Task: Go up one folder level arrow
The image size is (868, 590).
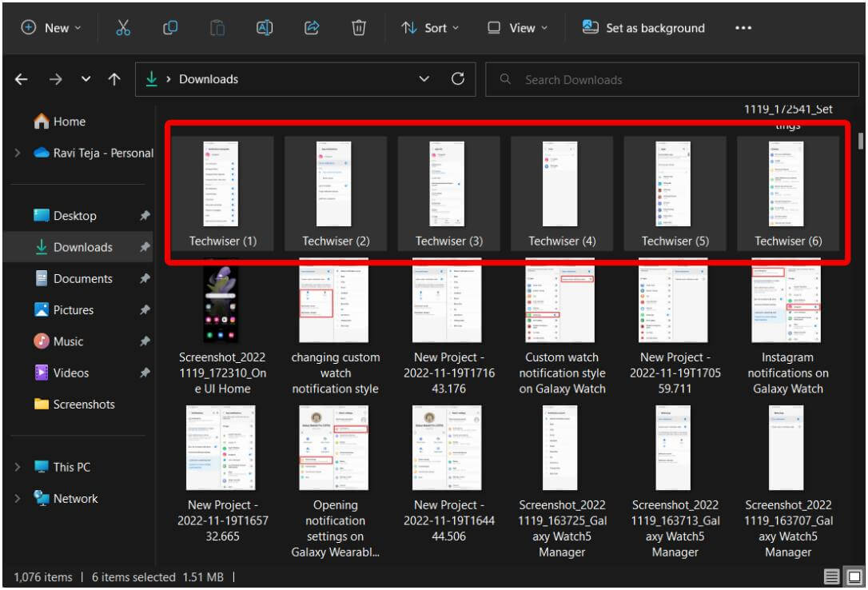Action: pos(114,79)
